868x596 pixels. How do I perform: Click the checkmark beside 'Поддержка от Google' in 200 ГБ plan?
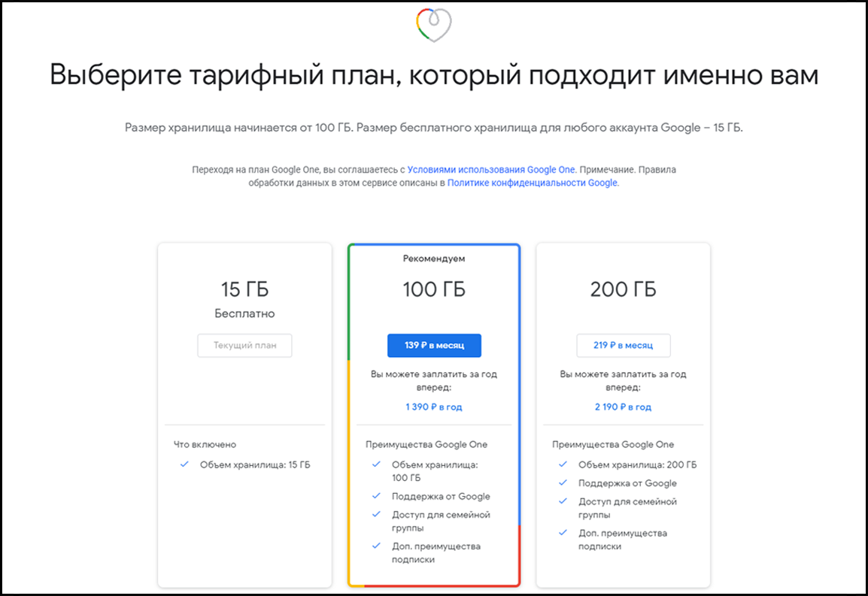[562, 483]
